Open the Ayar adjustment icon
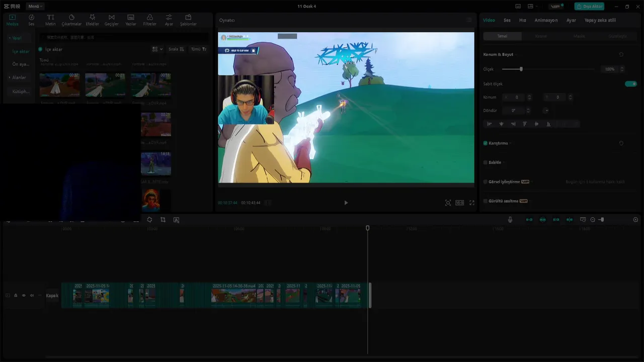Screen dimensions: 644x362 coord(169,17)
